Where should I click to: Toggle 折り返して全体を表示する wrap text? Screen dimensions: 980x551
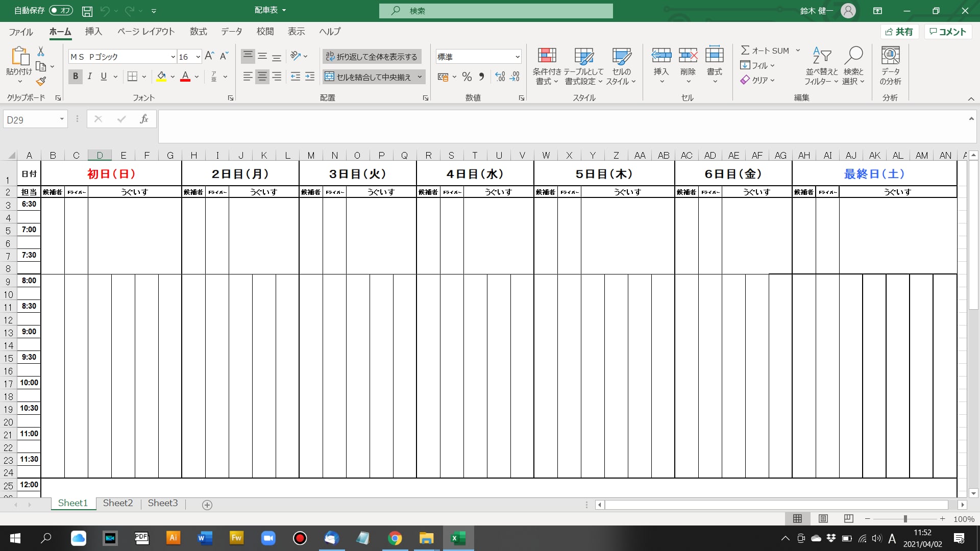(x=372, y=56)
